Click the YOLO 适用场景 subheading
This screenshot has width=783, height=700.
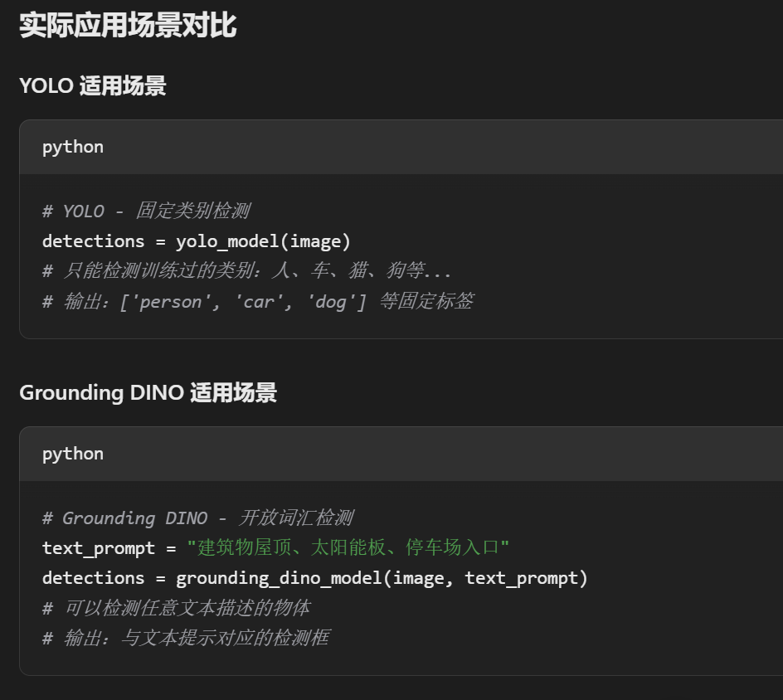pyautogui.click(x=92, y=85)
